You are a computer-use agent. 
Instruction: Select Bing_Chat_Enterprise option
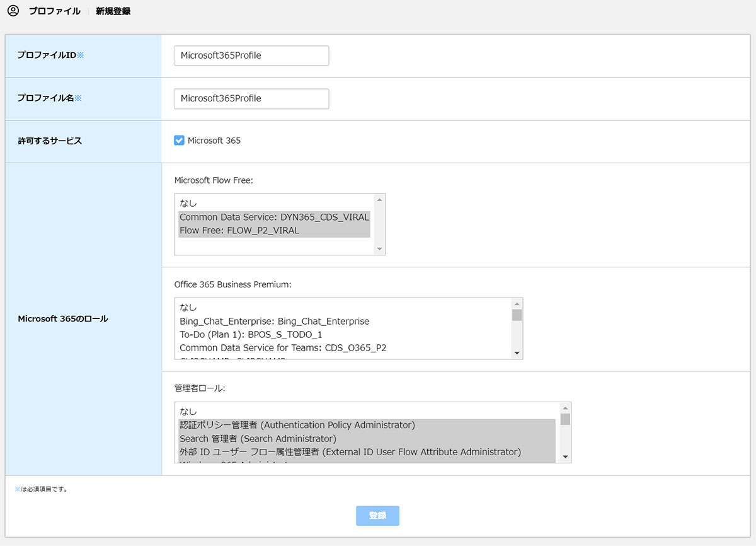[344, 321]
